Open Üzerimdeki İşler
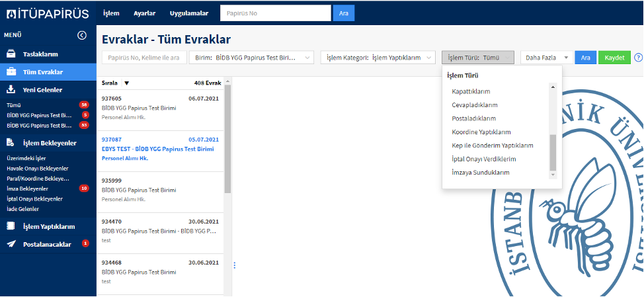 point(26,158)
